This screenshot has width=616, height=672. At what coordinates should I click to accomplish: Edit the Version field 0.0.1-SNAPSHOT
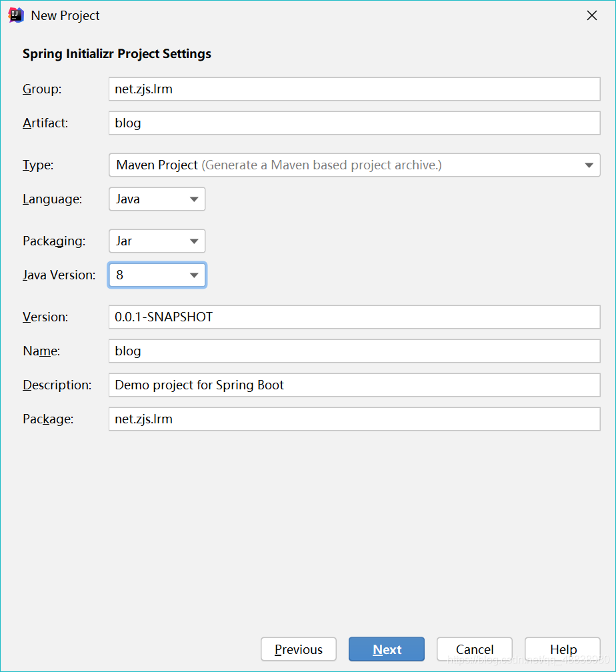pyautogui.click(x=354, y=317)
